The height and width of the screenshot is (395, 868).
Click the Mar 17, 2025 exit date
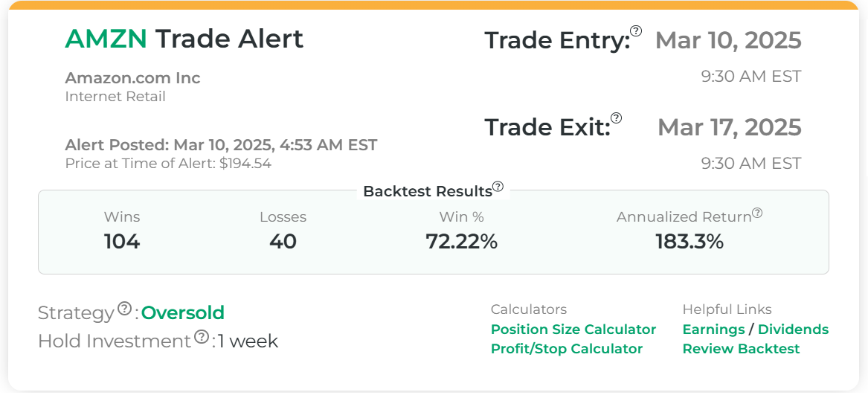tap(730, 127)
